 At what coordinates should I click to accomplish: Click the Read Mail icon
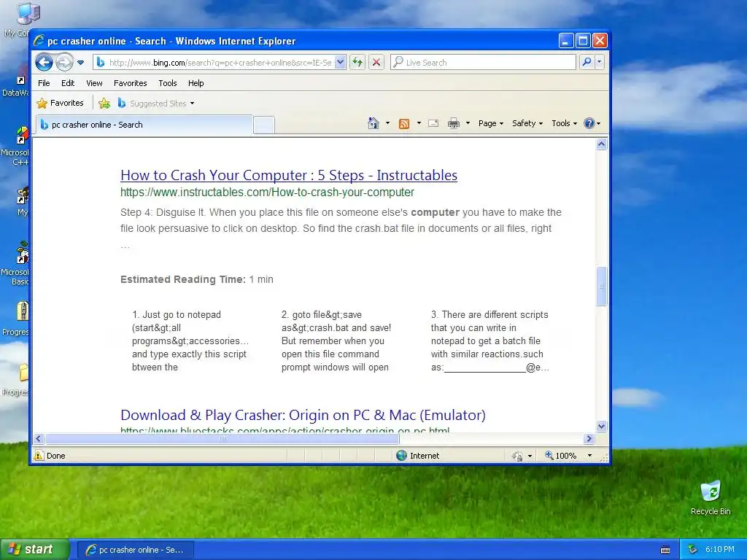tap(433, 123)
